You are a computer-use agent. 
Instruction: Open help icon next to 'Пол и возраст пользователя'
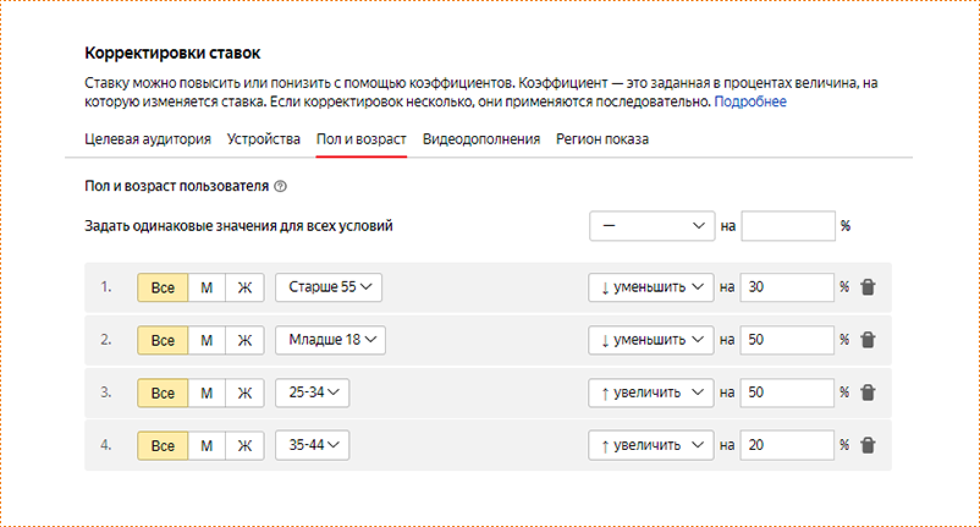(280, 186)
